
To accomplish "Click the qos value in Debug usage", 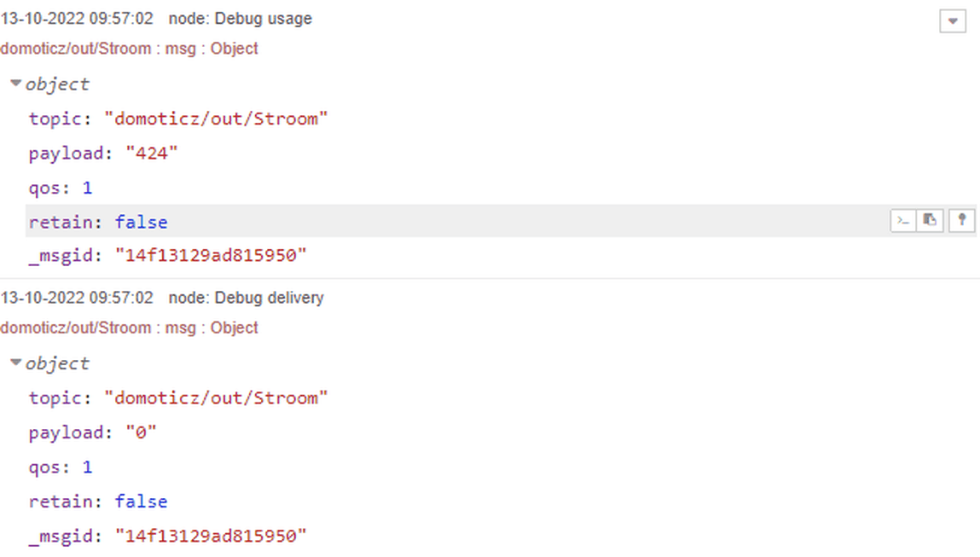I will coord(87,188).
